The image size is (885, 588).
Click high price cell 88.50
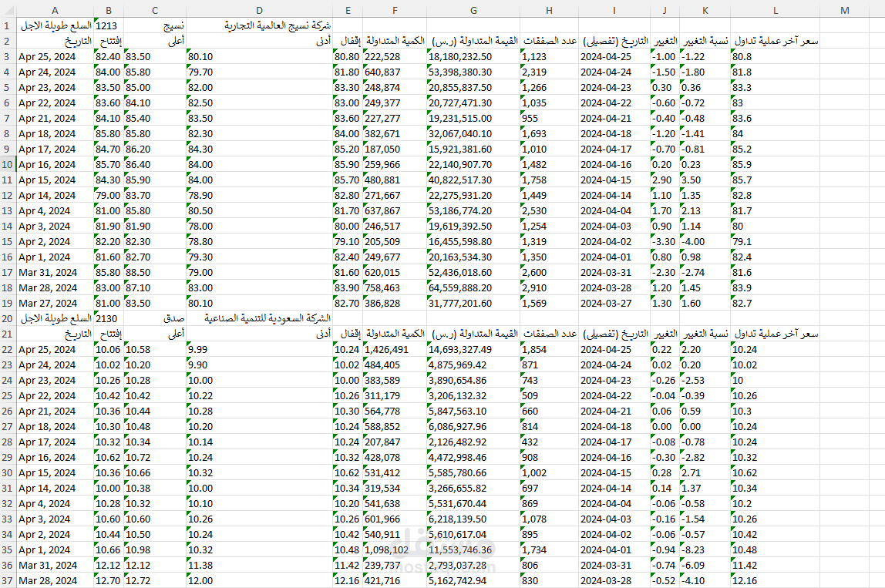[155, 273]
